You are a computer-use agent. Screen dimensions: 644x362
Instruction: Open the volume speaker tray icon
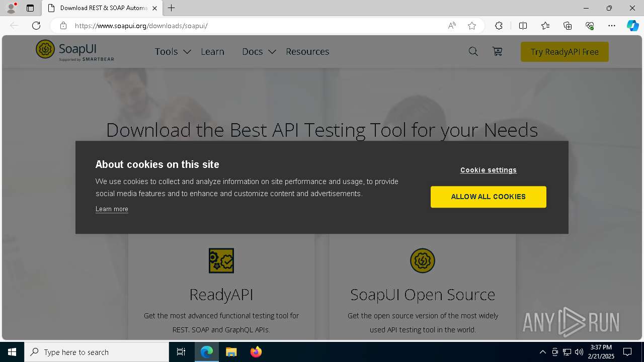[x=579, y=352]
